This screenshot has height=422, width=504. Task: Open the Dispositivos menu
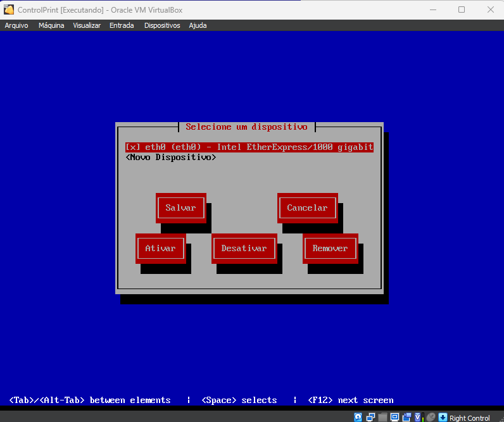(x=162, y=25)
